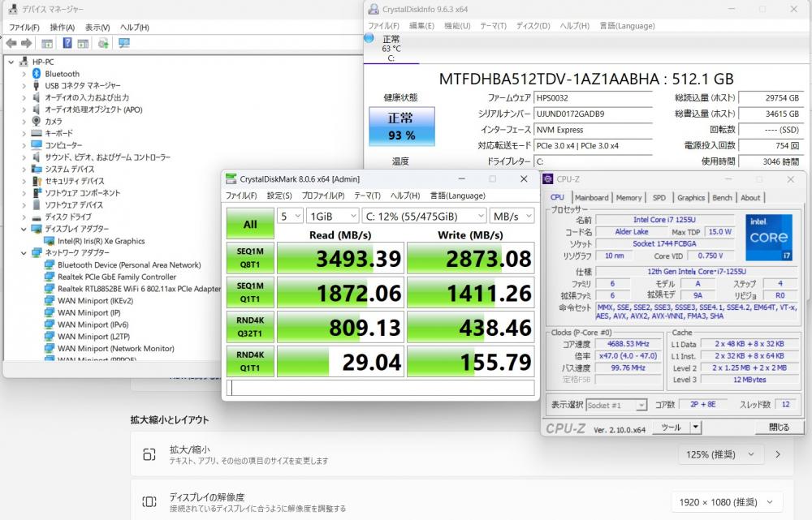This screenshot has width=812, height=520.
Task: Select the Intel(R) Iris(R) Xe Graphics device
Action: [x=101, y=241]
